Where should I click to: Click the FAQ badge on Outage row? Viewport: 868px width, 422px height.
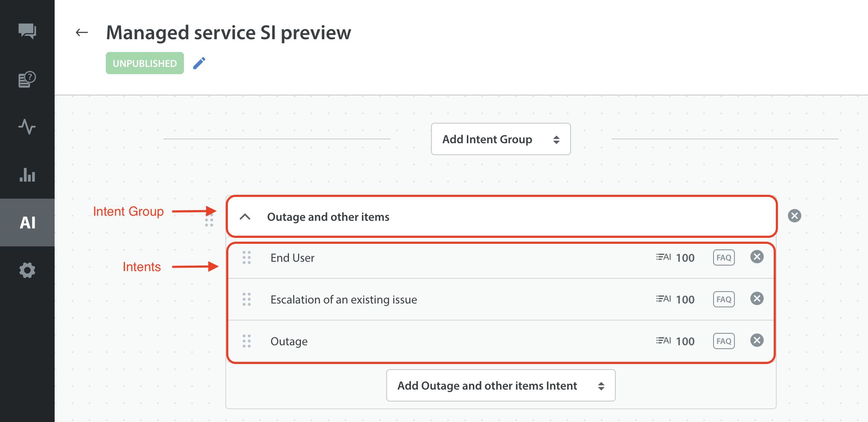coord(724,341)
